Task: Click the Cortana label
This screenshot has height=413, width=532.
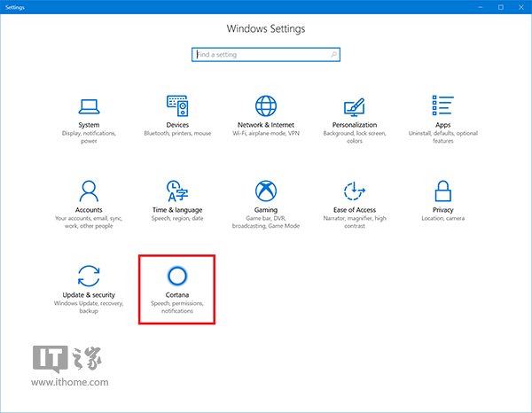Action: 177,294
